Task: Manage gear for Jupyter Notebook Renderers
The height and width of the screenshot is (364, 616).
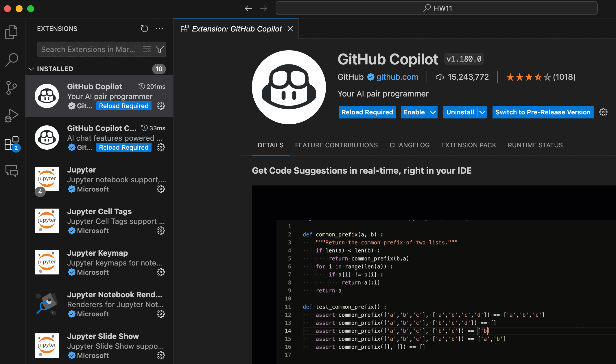Action: tap(161, 314)
